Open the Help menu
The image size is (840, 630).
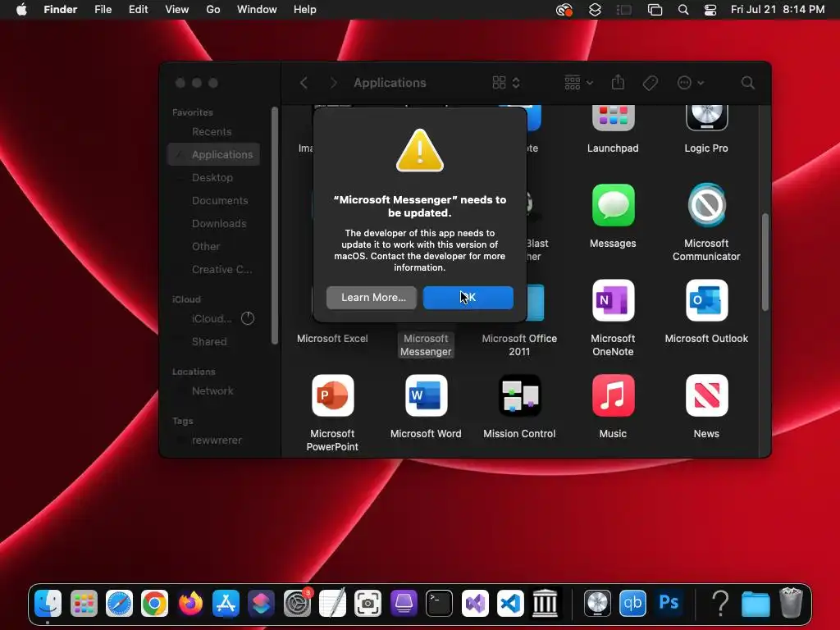point(305,10)
